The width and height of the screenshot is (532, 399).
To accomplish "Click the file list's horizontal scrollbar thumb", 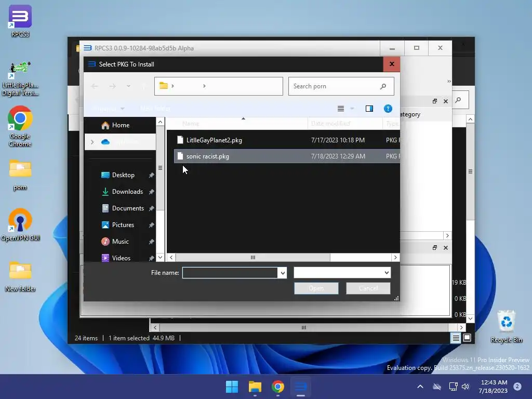I will click(253, 258).
